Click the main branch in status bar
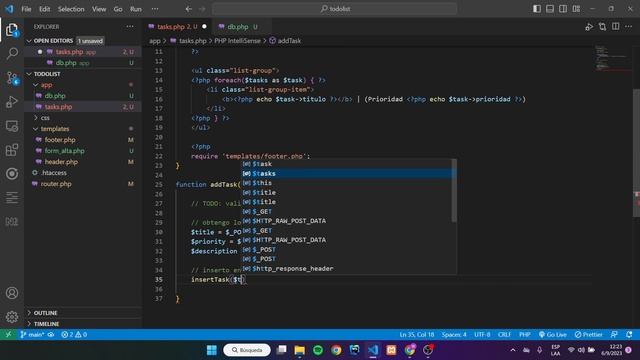 coord(33,334)
